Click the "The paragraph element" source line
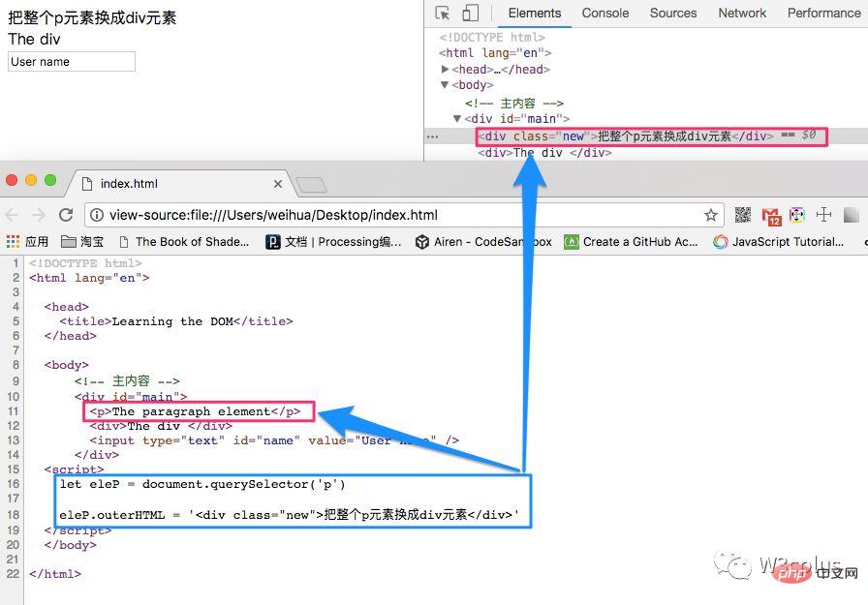Screen dimensions: 868x605 [195, 411]
